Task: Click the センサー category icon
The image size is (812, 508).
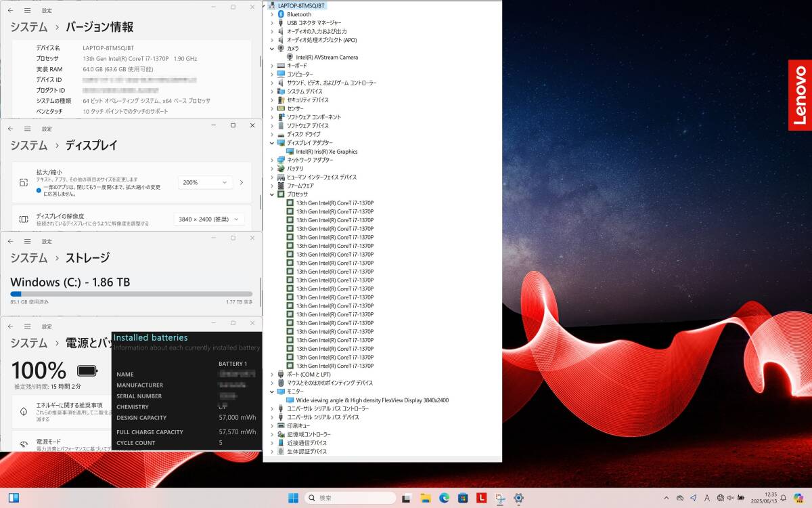Action: click(281, 108)
